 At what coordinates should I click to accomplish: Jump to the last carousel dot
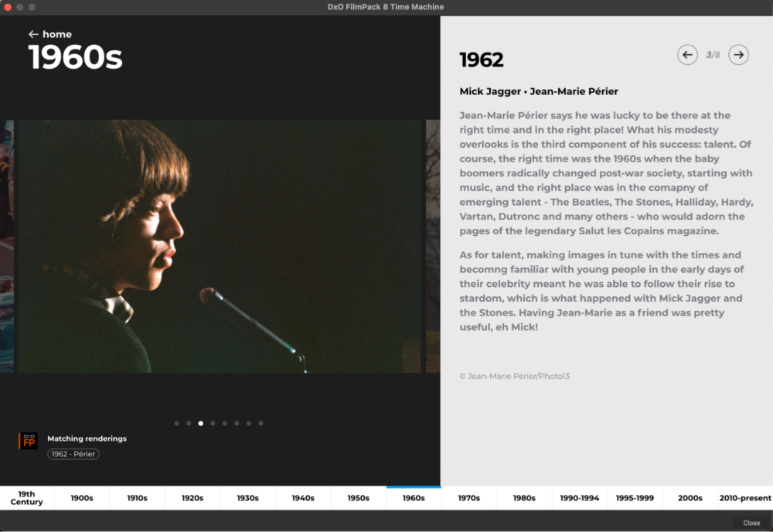click(261, 423)
